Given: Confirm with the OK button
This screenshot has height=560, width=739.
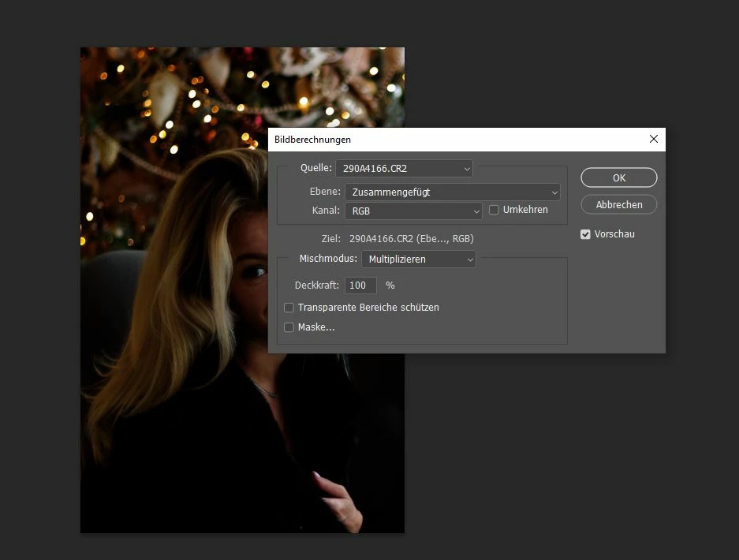Looking at the screenshot, I should [619, 177].
